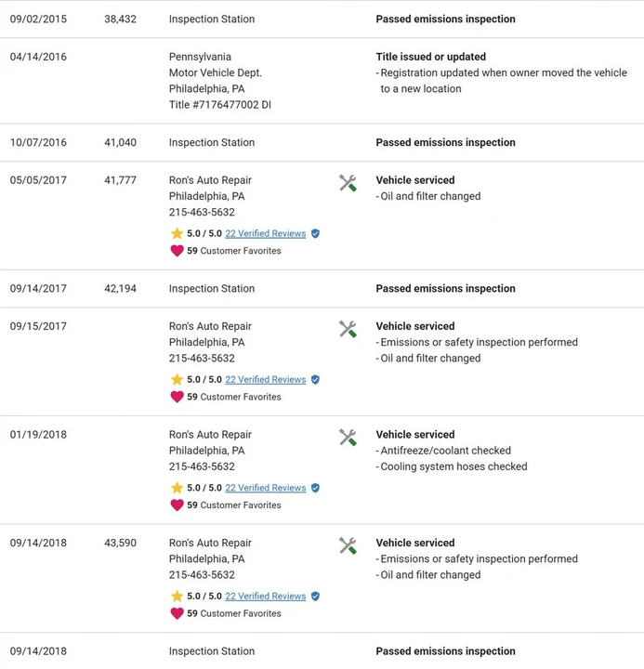Open 22 Verified Reviews link in 05/05/2017 entry
The image size is (644, 669).
(266, 233)
